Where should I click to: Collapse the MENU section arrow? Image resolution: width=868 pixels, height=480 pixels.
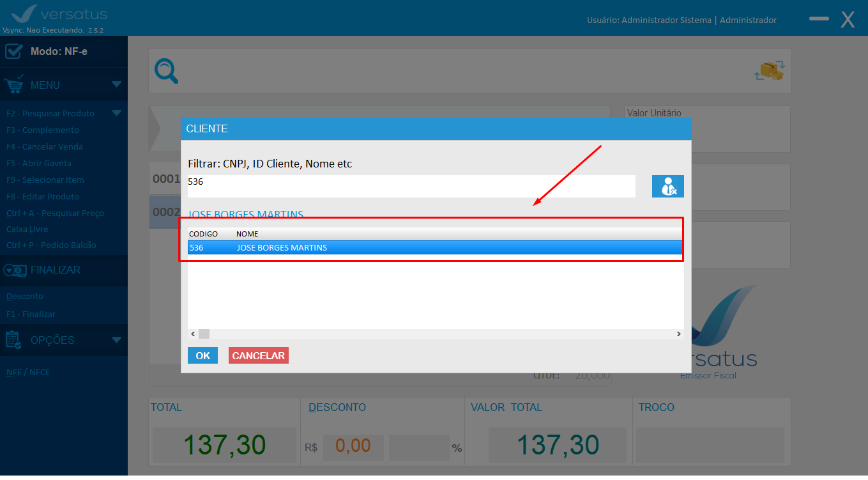(116, 84)
